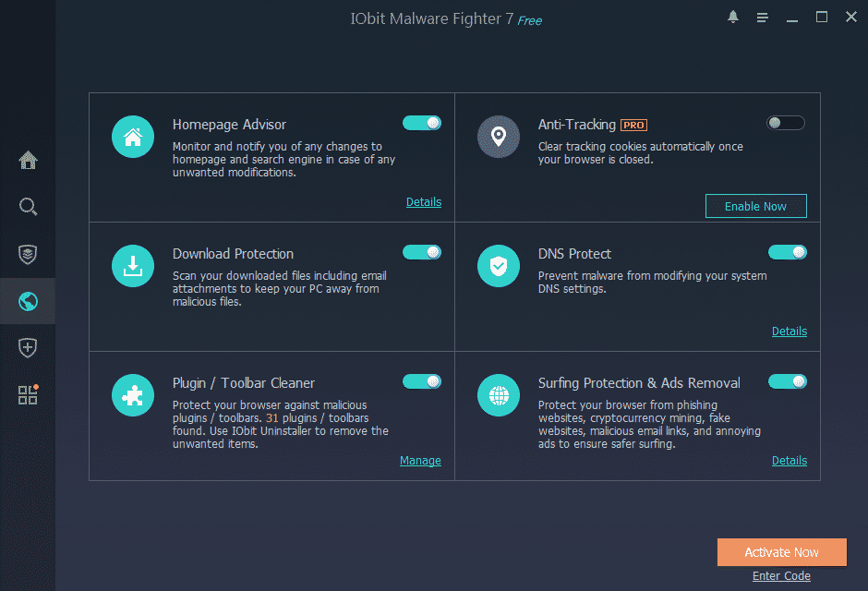
Task: Click the Enable Now button
Action: [755, 206]
